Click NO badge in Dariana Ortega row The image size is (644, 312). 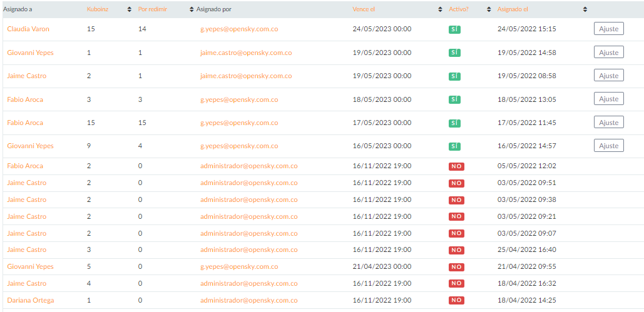coord(456,301)
